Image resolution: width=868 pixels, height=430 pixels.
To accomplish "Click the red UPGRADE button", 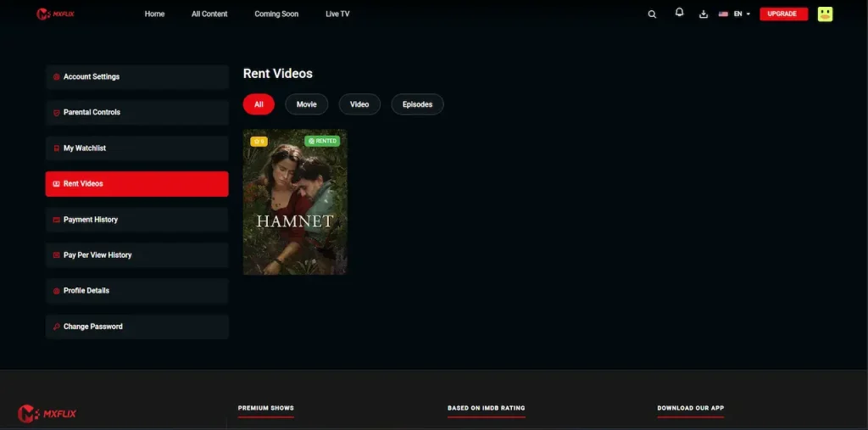I will coord(783,14).
